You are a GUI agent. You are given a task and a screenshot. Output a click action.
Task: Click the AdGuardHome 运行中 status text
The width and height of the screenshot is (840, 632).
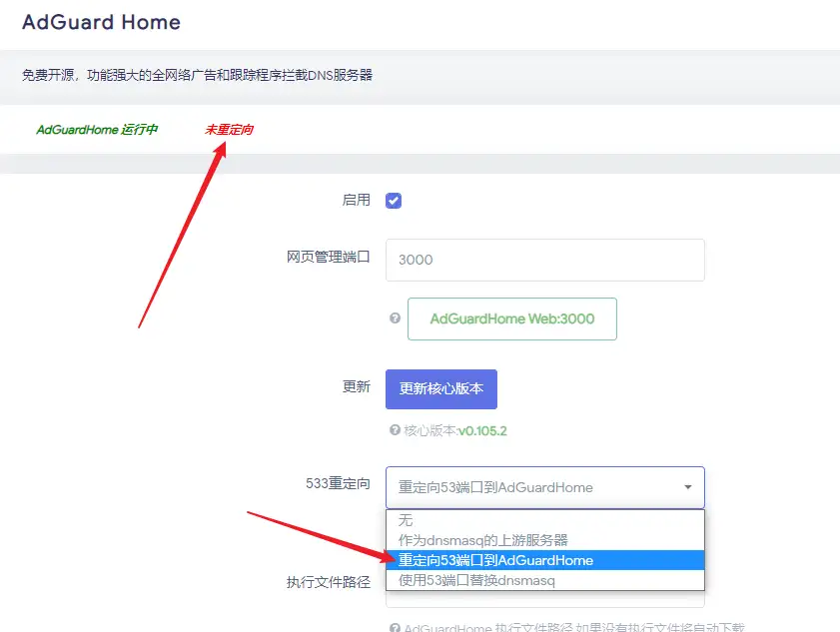[x=97, y=130]
